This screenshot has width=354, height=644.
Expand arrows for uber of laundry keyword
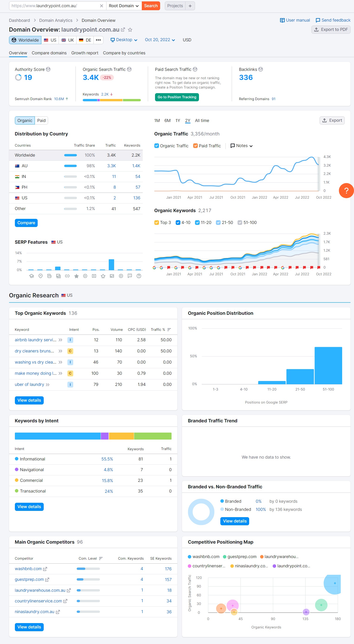pyautogui.click(x=48, y=385)
